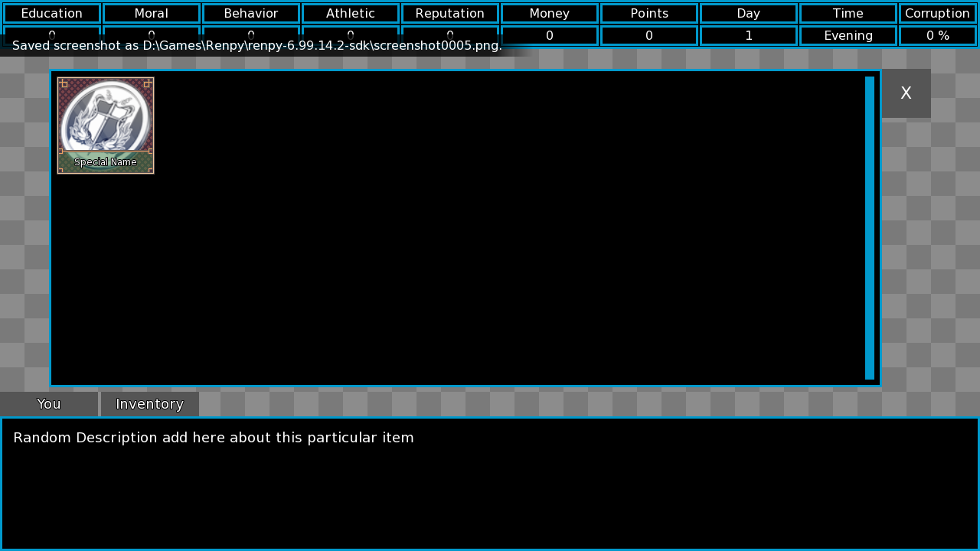Open the Education stat panel
The width and height of the screenshot is (980, 551).
point(51,13)
